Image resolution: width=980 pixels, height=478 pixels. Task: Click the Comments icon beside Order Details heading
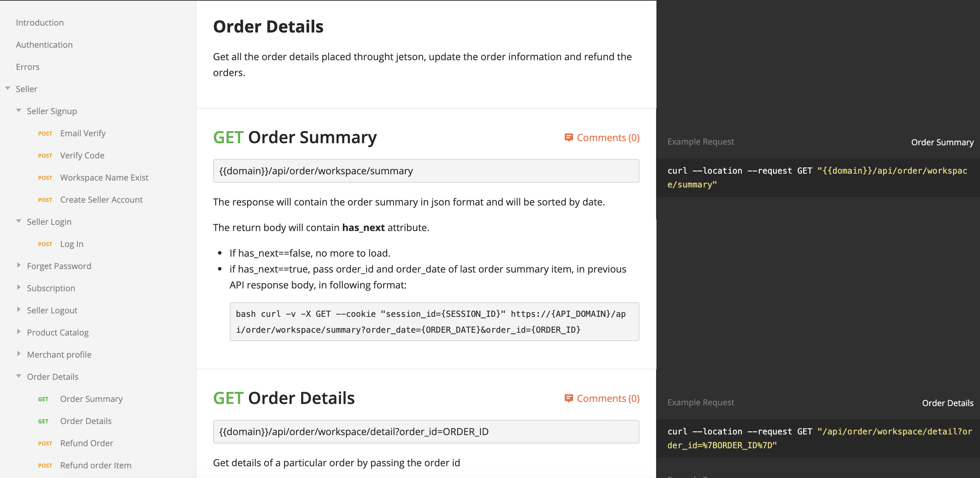point(568,398)
